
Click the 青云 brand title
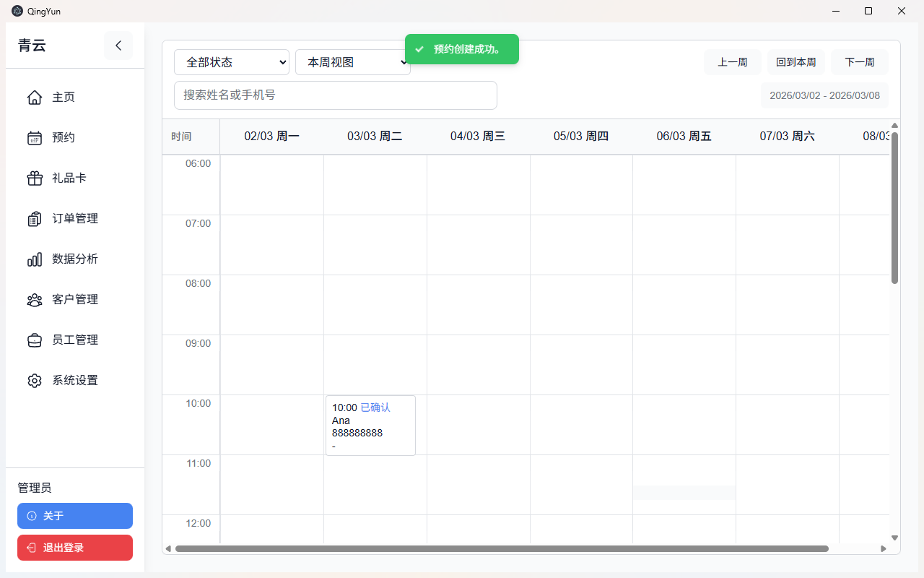(32, 46)
